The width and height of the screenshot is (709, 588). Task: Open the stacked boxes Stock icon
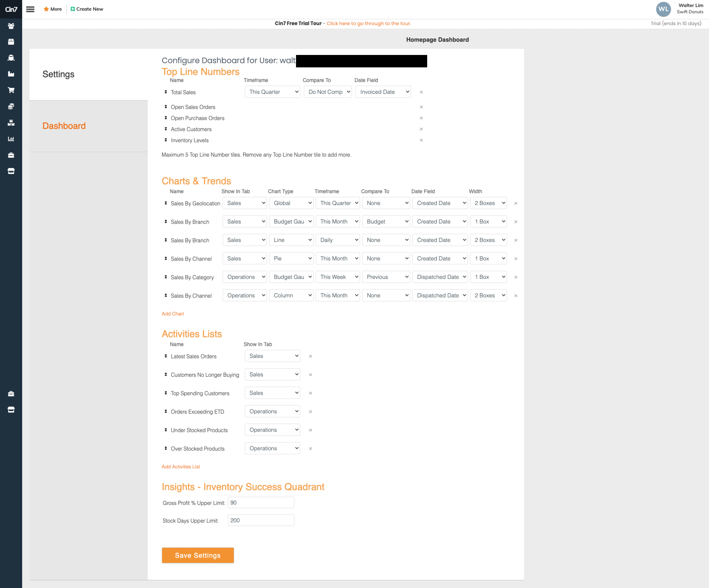tap(11, 123)
